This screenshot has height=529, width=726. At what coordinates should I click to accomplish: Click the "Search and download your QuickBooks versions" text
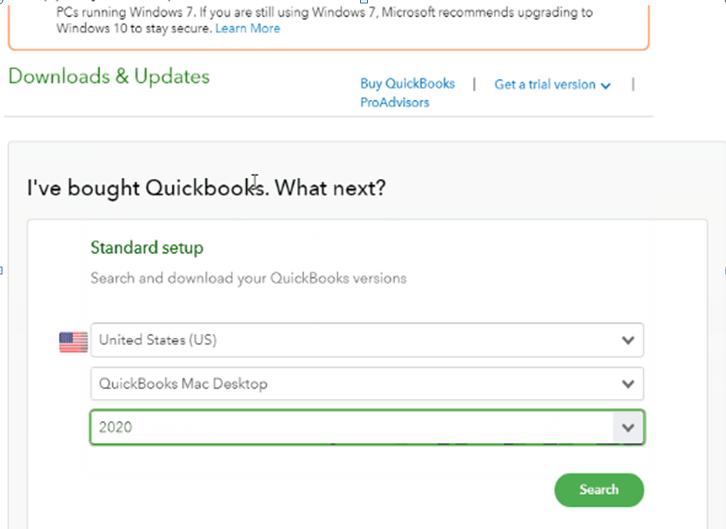coord(248,278)
